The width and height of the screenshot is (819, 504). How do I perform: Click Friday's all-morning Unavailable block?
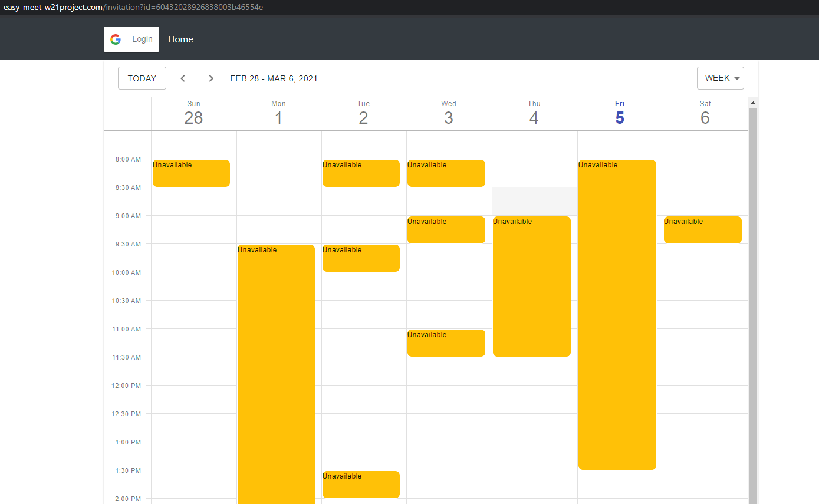point(617,312)
